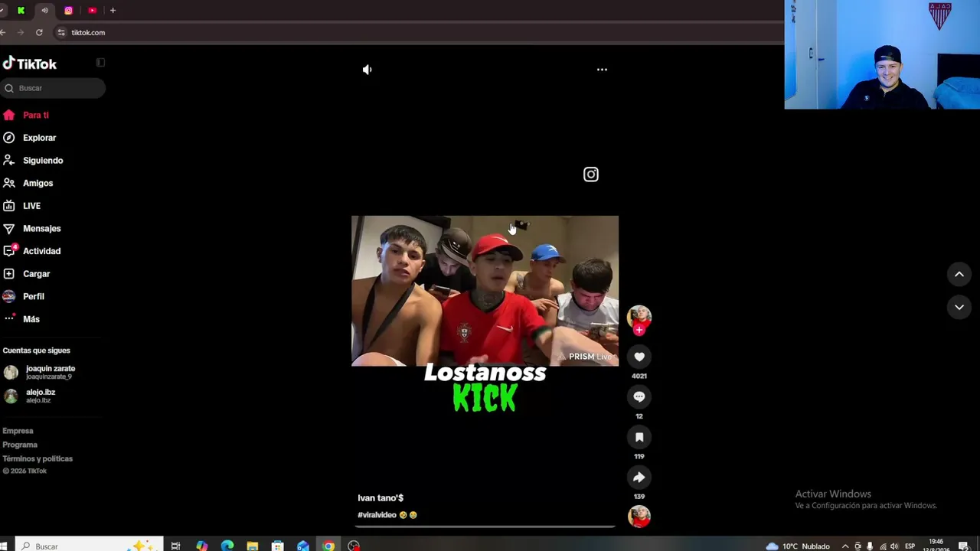Open the video's three-dot options menu
The image size is (980, 551).
tap(602, 70)
